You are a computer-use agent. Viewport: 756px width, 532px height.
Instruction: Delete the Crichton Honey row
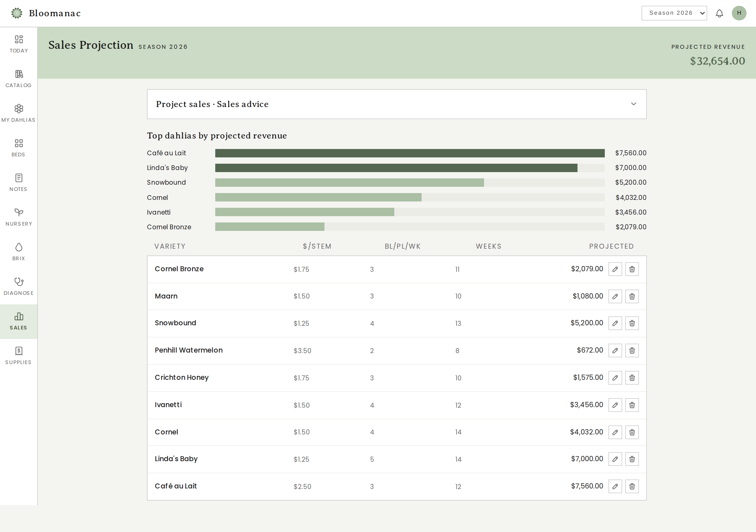click(632, 378)
